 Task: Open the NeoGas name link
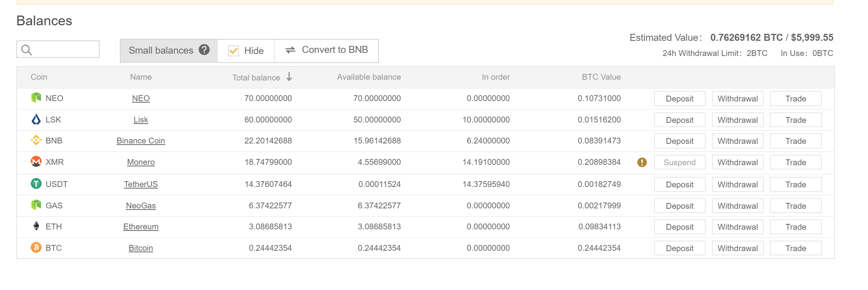(x=141, y=206)
